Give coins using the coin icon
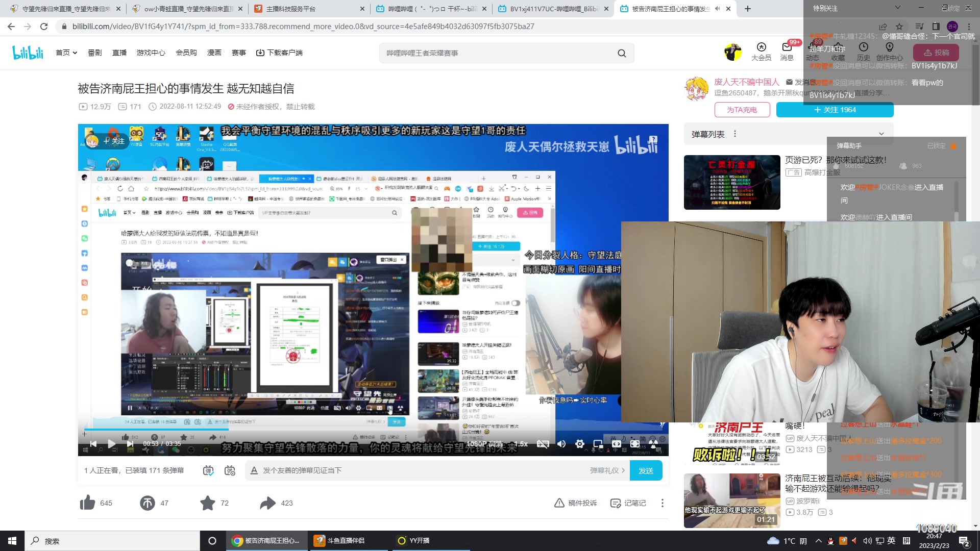980x551 pixels. coord(148,503)
